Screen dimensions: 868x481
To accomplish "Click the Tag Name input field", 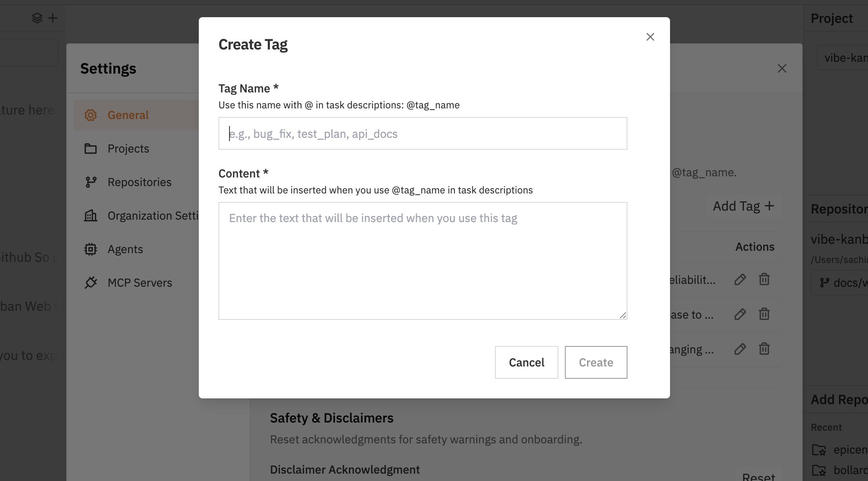I will [423, 133].
